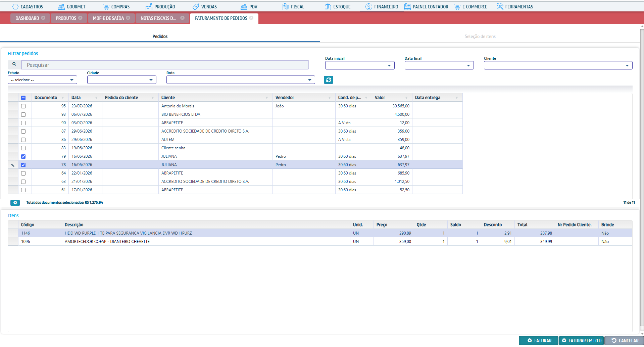
Task: Switch to the Seleção de itens step
Action: click(x=480, y=36)
